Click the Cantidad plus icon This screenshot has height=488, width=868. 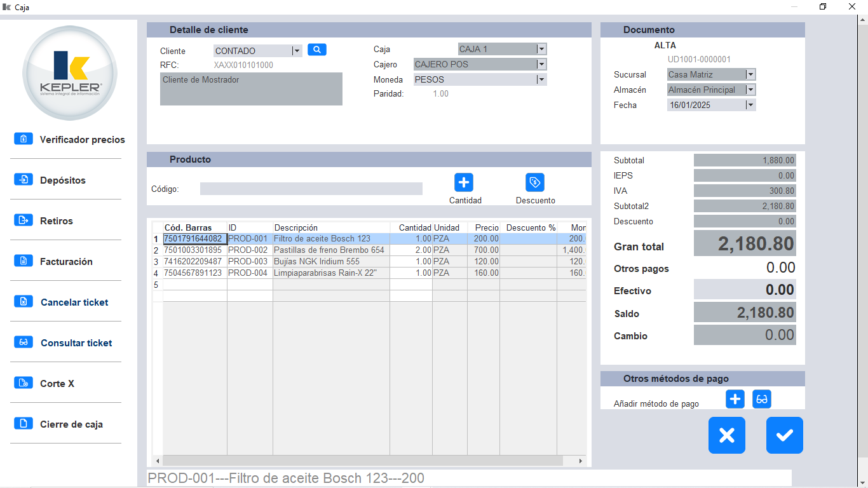(463, 183)
